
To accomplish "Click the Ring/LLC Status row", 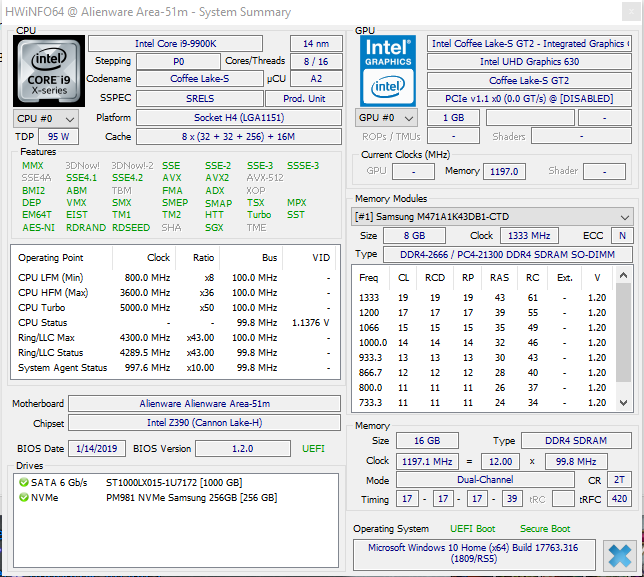I will click(174, 353).
